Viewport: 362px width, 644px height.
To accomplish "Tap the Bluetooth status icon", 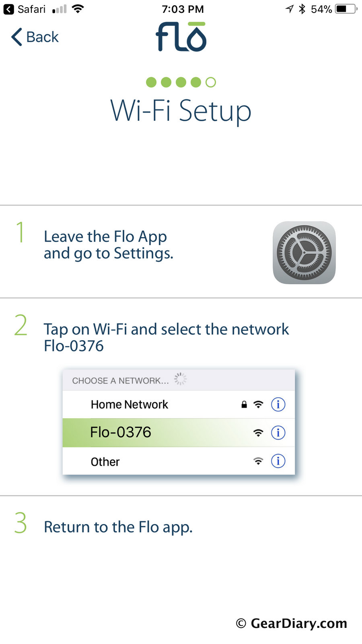I will 302,9.
